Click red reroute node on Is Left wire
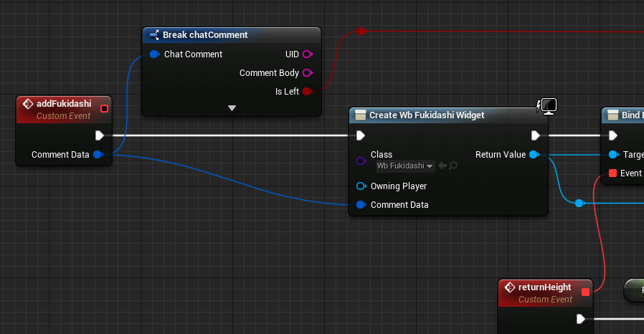644x334 pixels. click(x=361, y=32)
